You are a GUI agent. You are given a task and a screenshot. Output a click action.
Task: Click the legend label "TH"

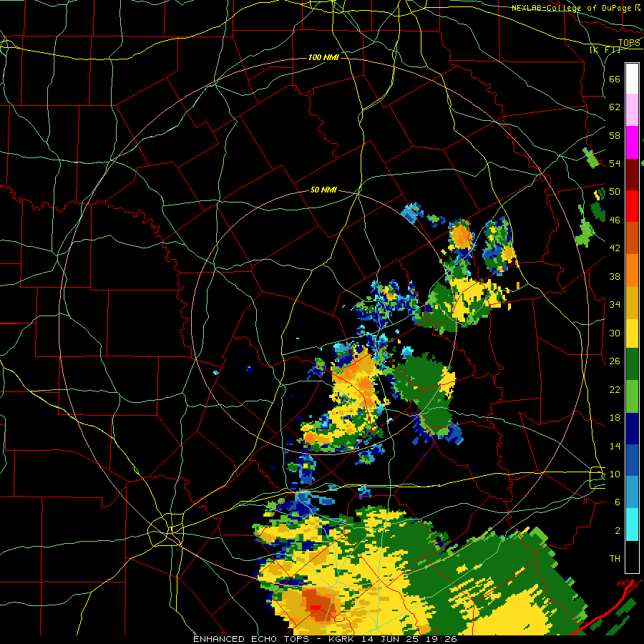pyautogui.click(x=615, y=558)
